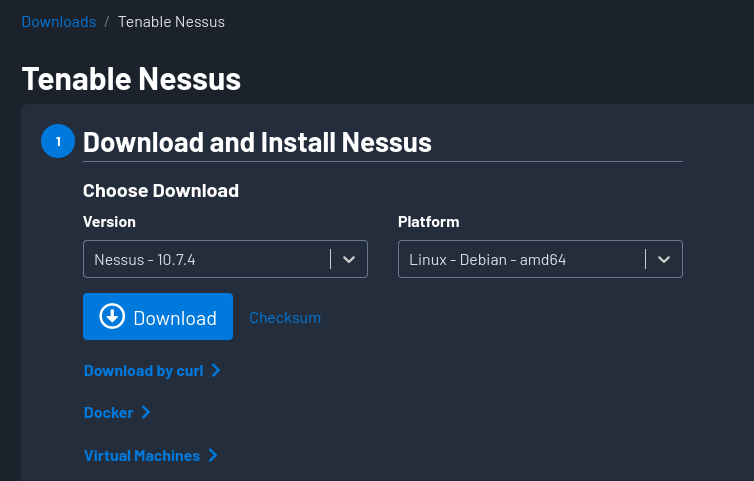Expand the Download by curl section
Viewport: 754px width, 481px height.
[144, 371]
